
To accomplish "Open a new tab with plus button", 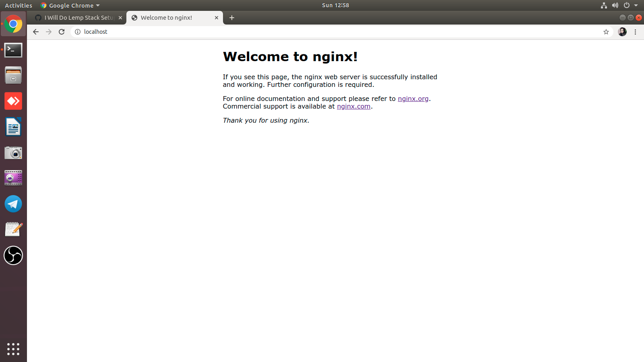I will click(232, 18).
